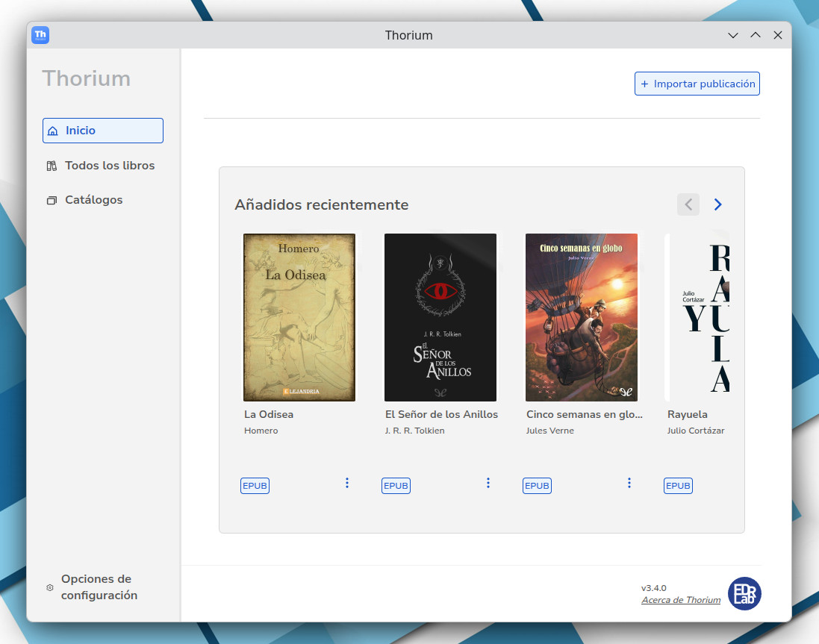Click the La Odisea title text

point(269,414)
